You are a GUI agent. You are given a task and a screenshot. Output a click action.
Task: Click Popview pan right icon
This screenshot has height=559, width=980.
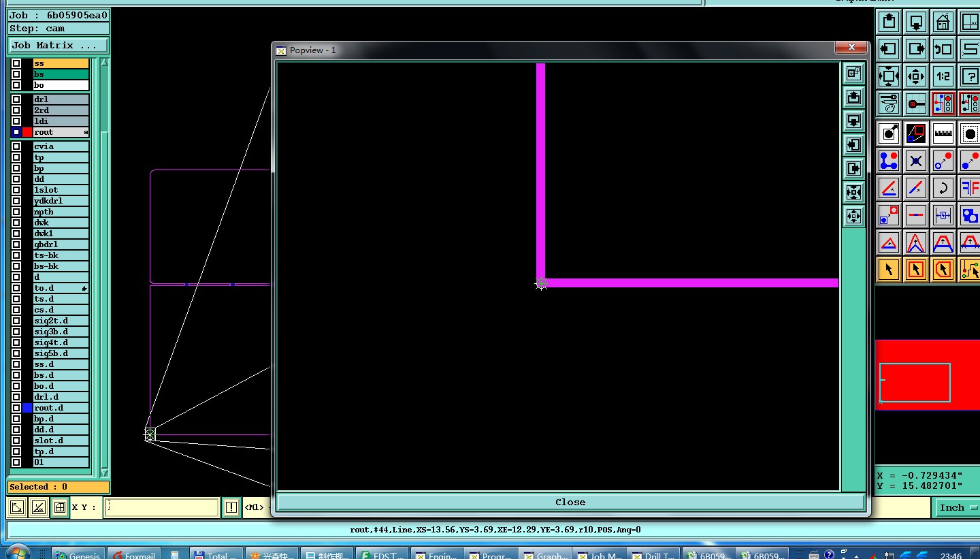point(853,169)
